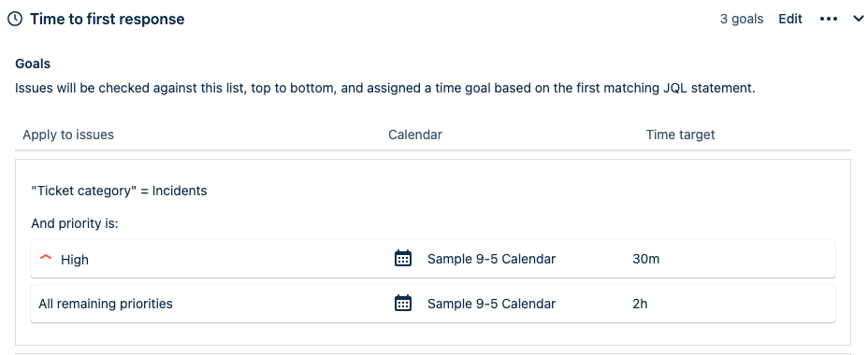Click the red High priority chevron icon
868x355 pixels.
pyautogui.click(x=46, y=258)
